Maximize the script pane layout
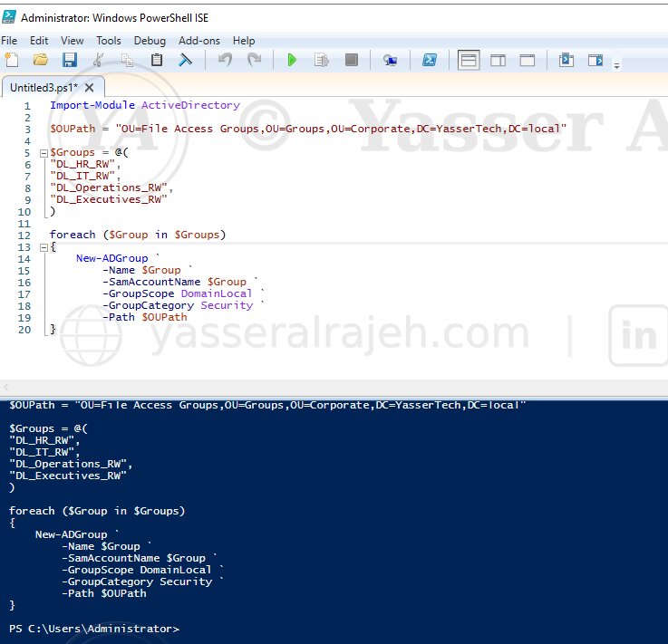The width and height of the screenshot is (668, 644). 527,60
